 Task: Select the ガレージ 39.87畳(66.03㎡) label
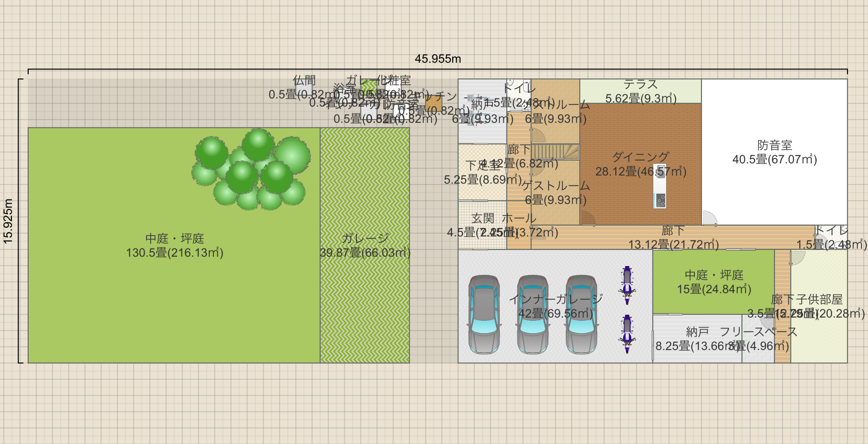pyautogui.click(x=365, y=245)
